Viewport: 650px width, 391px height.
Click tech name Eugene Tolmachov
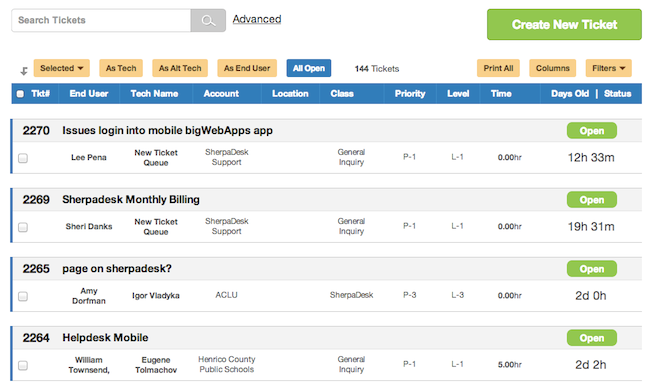coord(156,365)
